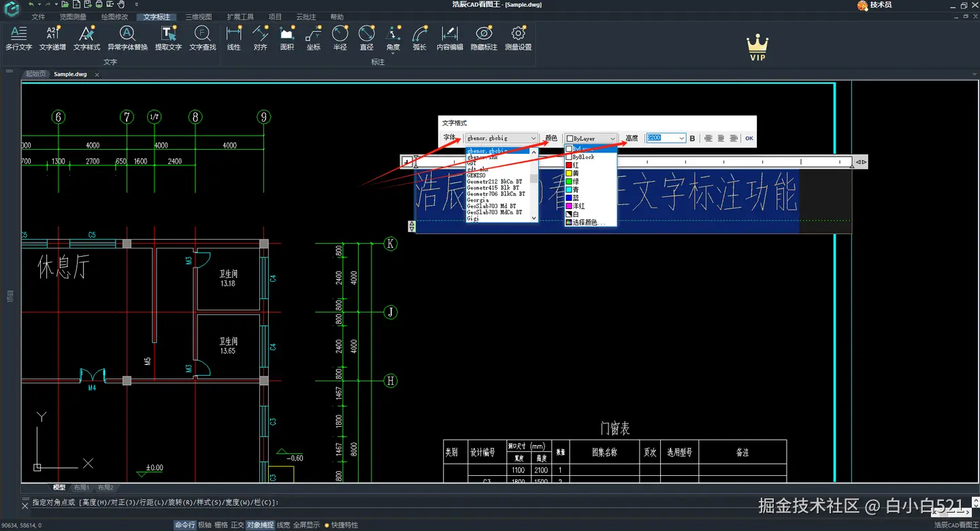Toggle 栅格 grid display in status bar

(x=221, y=525)
